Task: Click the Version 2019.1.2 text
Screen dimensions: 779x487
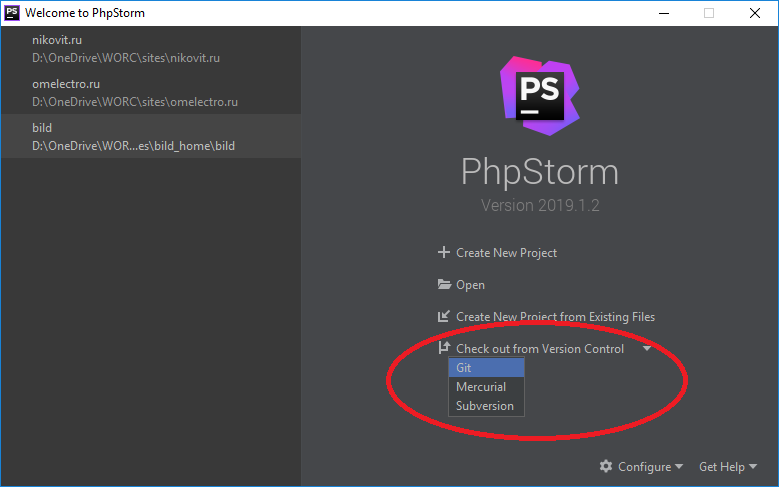Action: (x=540, y=205)
